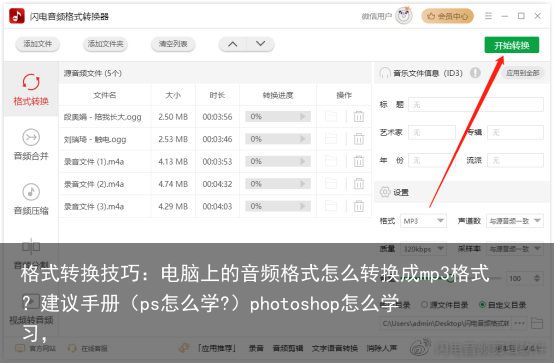
Task: Move selected file down with the down arrow
Action: [x=260, y=44]
